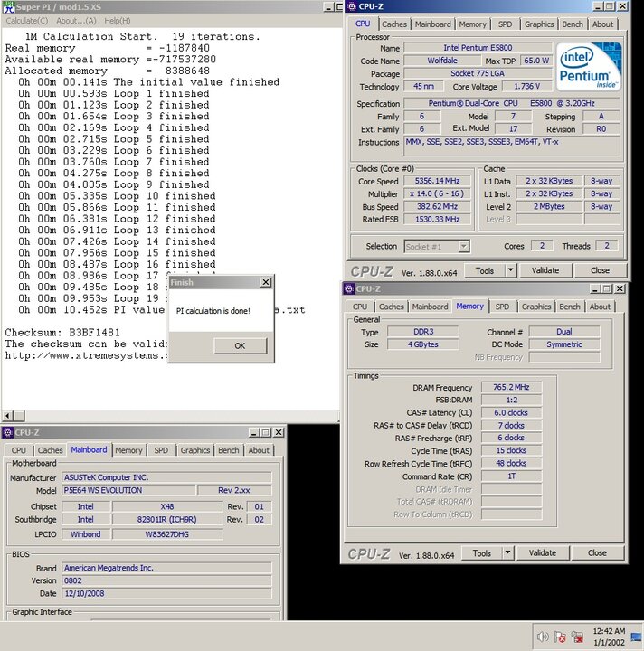Screen dimensions: 644x651
Task: Click the model field P5E64 WS EVOLUTION
Action: pyautogui.click(x=128, y=490)
